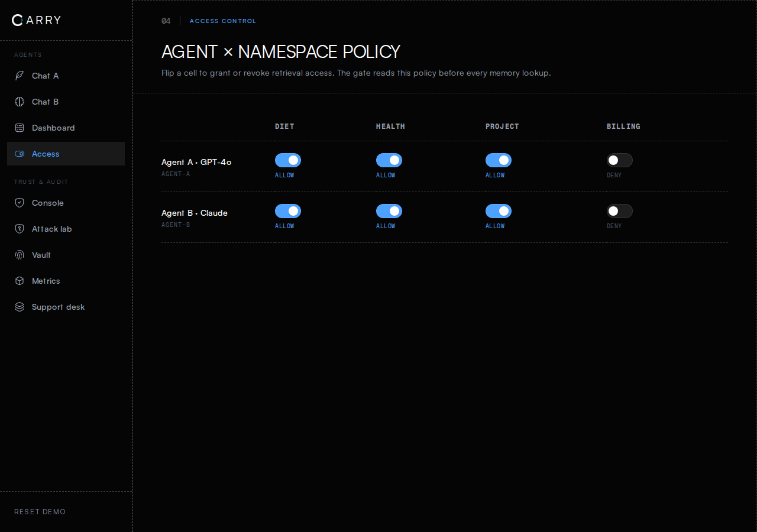Click the Reset Demo button

tap(40, 512)
